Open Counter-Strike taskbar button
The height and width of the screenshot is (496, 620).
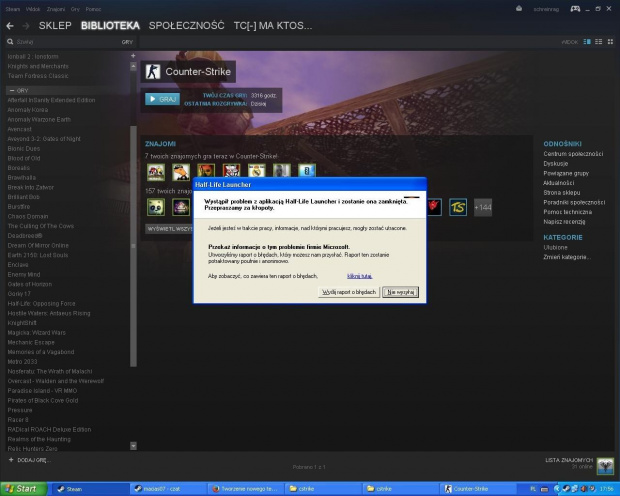click(x=478, y=489)
